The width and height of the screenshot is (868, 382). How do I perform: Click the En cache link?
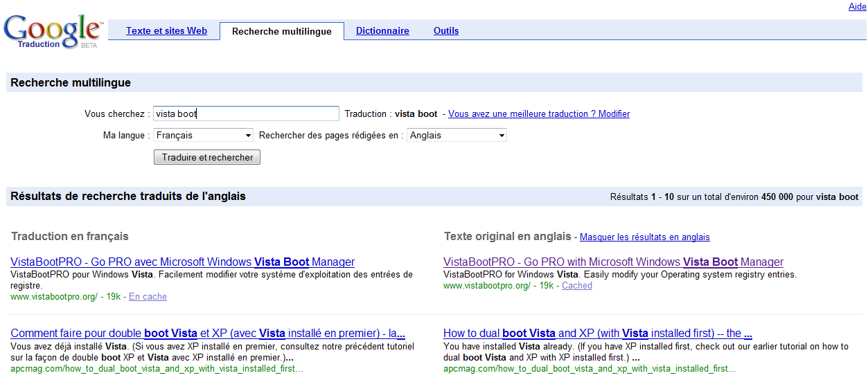click(148, 297)
